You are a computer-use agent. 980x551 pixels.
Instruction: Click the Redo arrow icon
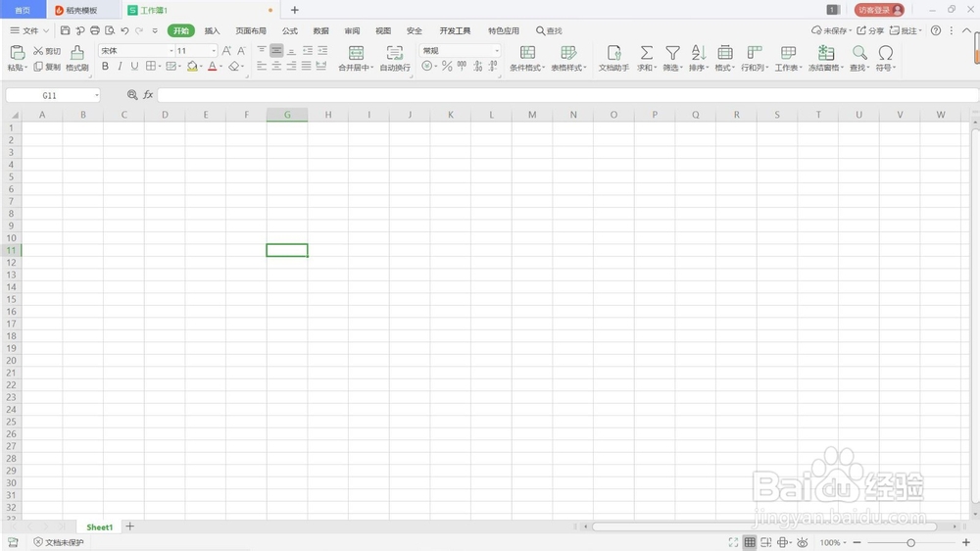point(139,30)
